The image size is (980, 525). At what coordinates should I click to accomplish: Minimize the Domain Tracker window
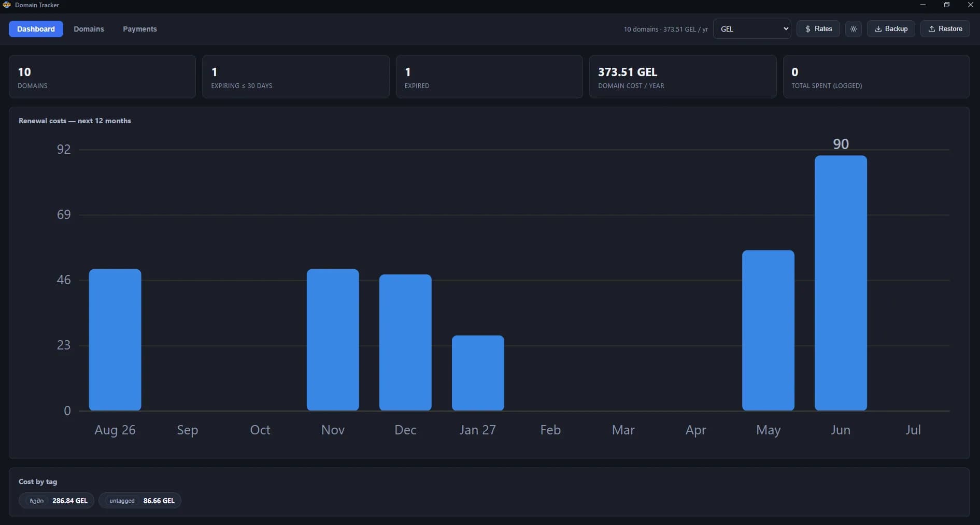point(922,5)
